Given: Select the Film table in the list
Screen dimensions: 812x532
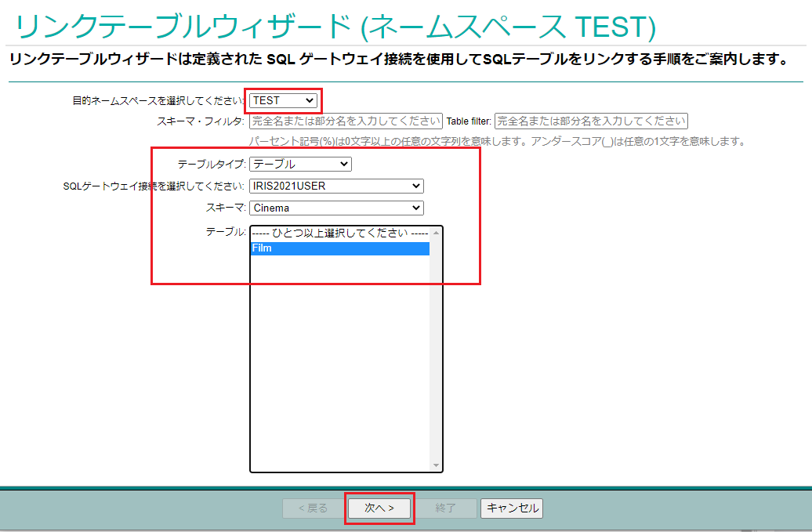Looking at the screenshot, I should coord(339,248).
